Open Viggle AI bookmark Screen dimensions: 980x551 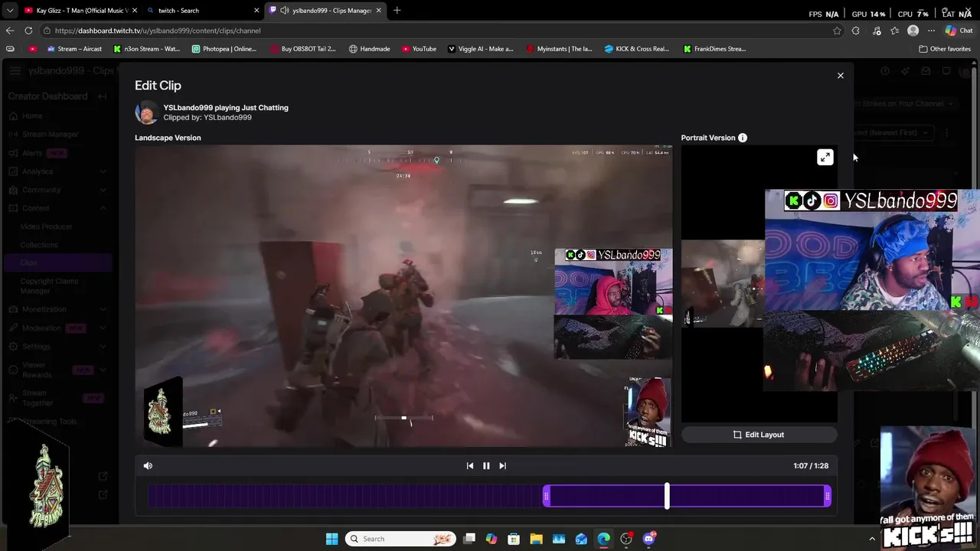point(480,49)
